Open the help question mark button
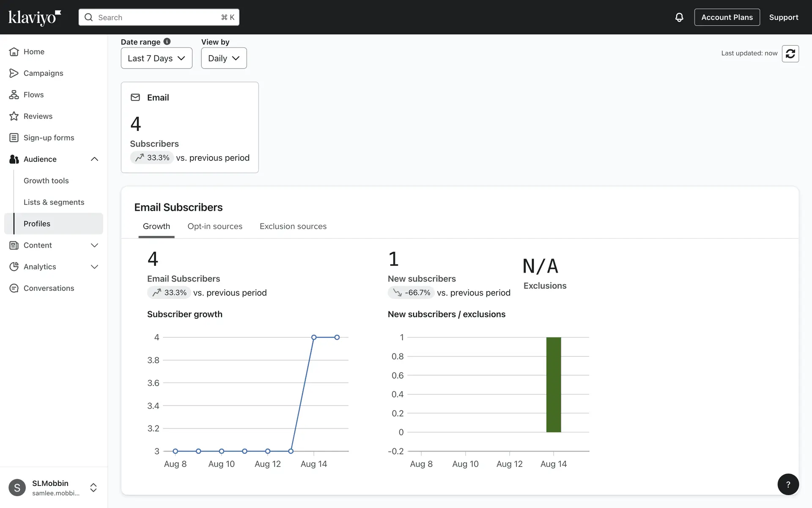This screenshot has width=812, height=508. tap(788, 484)
